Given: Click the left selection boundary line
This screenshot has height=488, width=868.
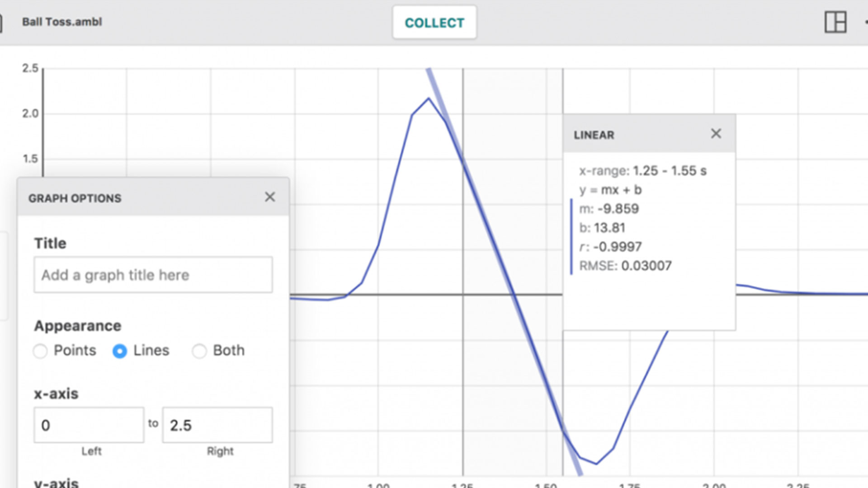Looking at the screenshot, I should point(463,271).
